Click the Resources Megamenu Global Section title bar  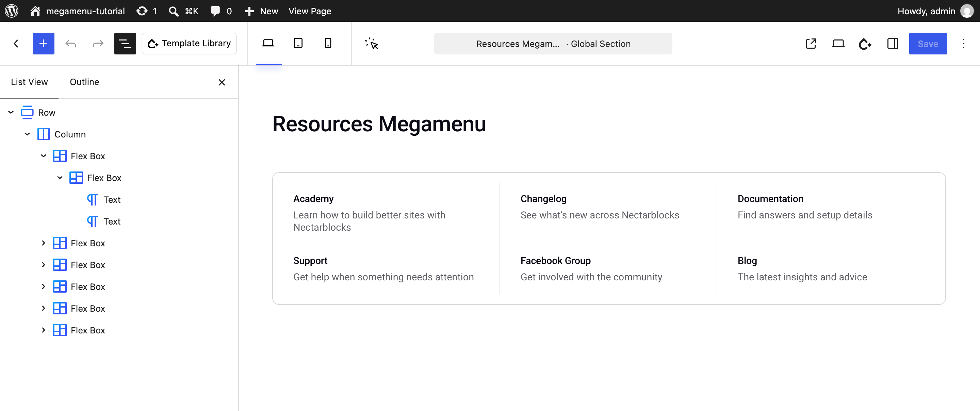(553, 44)
